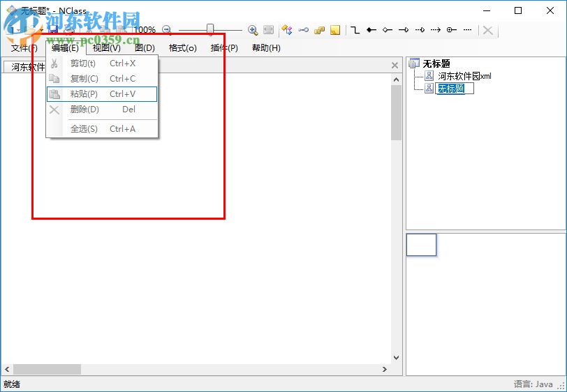Image resolution: width=567 pixels, height=392 pixels.
Task: Click the new package boxes toolbar icon
Action: point(319,30)
